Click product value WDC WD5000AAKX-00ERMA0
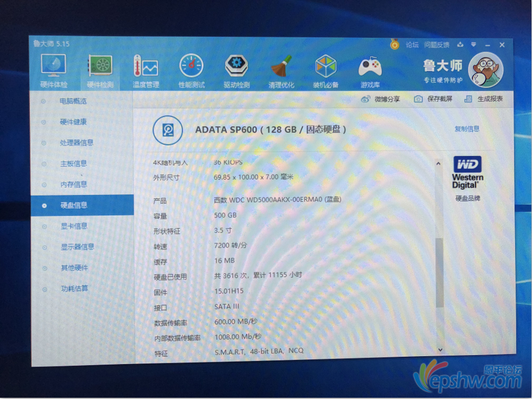Image resolution: width=532 pixels, height=399 pixels. click(x=278, y=199)
